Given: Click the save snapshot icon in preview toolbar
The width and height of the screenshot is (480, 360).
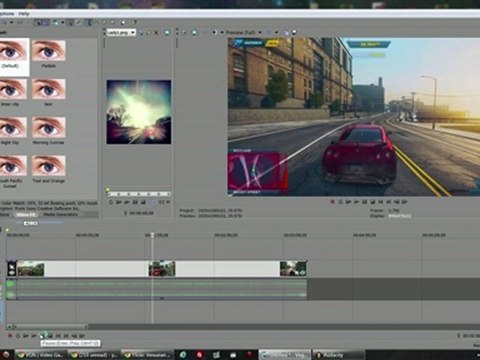Looking at the screenshot, I should point(294,32).
